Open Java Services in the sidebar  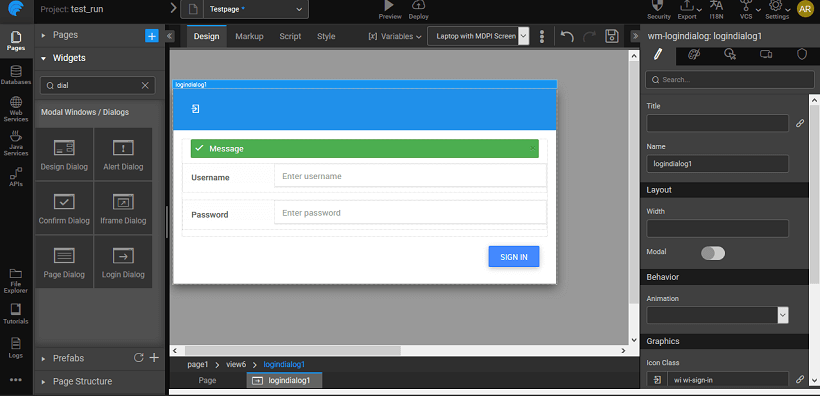point(16,143)
